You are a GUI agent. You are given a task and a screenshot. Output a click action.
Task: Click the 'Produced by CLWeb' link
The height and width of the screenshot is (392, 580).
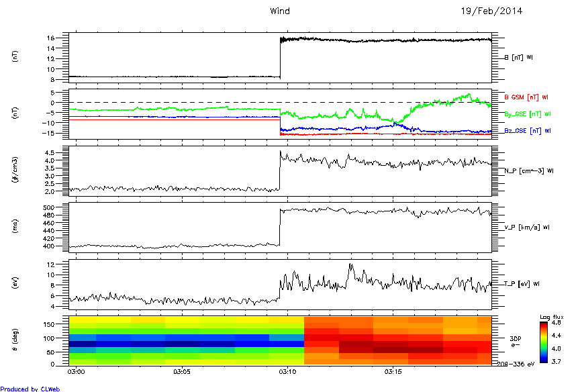pos(30,389)
